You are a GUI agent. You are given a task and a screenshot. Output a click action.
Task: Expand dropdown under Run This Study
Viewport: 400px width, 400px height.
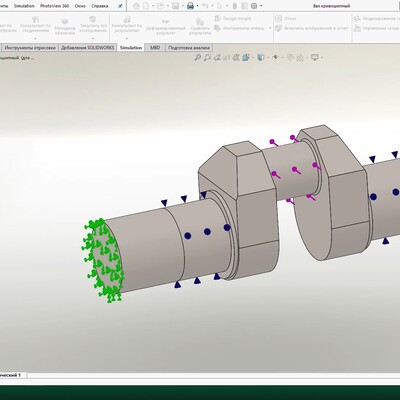[93, 38]
